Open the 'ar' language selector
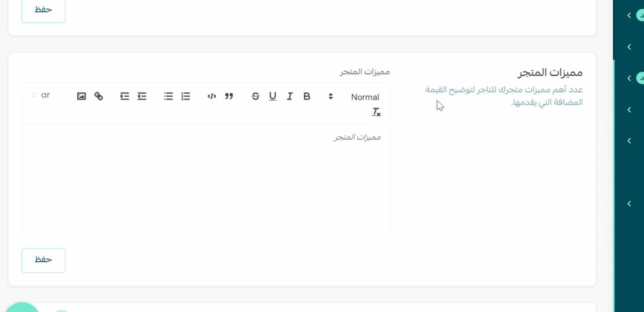This screenshot has height=312, width=644. click(x=41, y=95)
